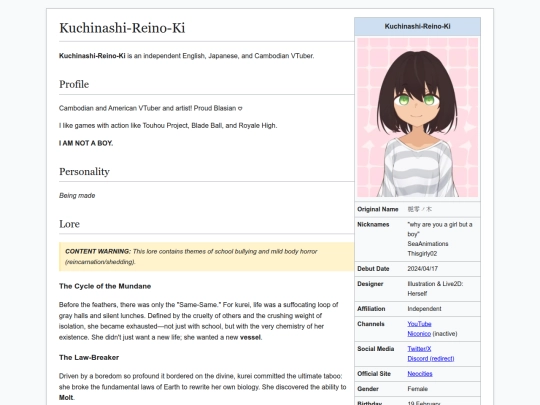Click the nickname Thisgirly02
Viewport: 540px width, 405px height.
[x=422, y=253]
